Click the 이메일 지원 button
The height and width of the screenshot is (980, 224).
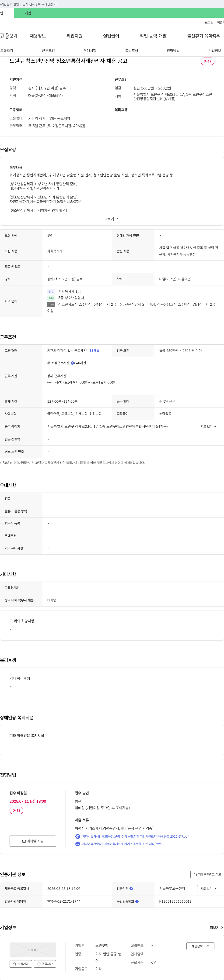tap(33, 841)
